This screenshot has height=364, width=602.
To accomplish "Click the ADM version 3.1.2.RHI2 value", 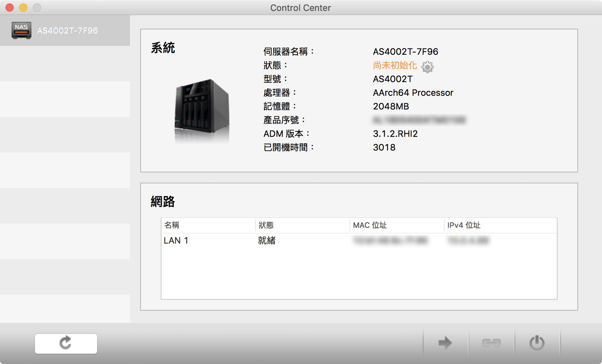I will coord(395,134).
